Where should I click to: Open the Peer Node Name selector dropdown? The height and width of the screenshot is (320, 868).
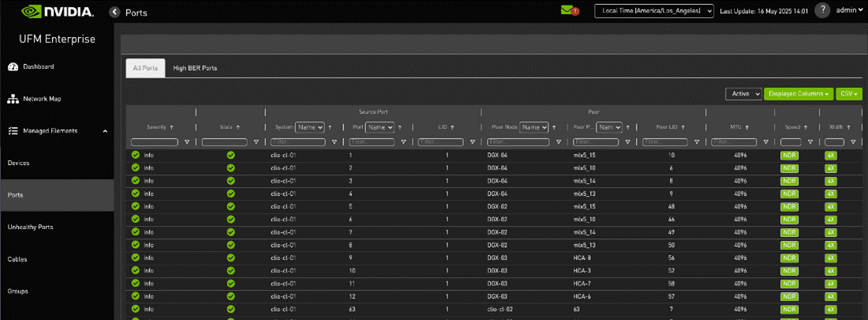534,127
